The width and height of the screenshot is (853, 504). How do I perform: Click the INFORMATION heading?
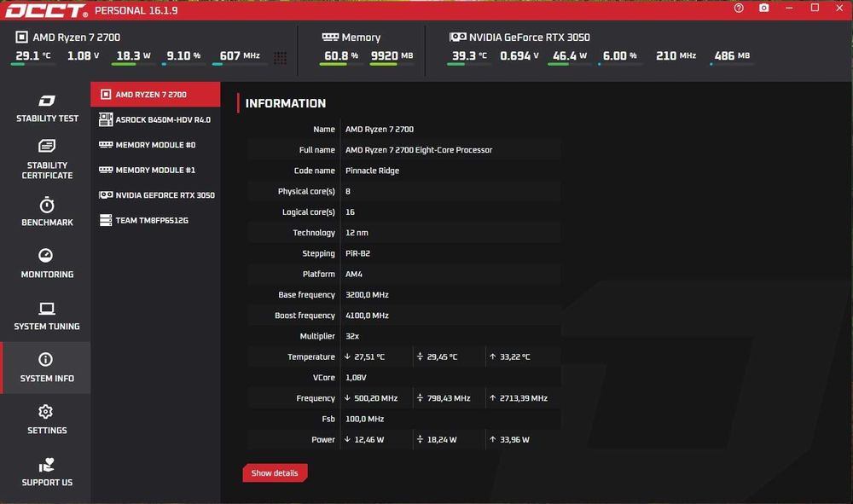point(286,103)
